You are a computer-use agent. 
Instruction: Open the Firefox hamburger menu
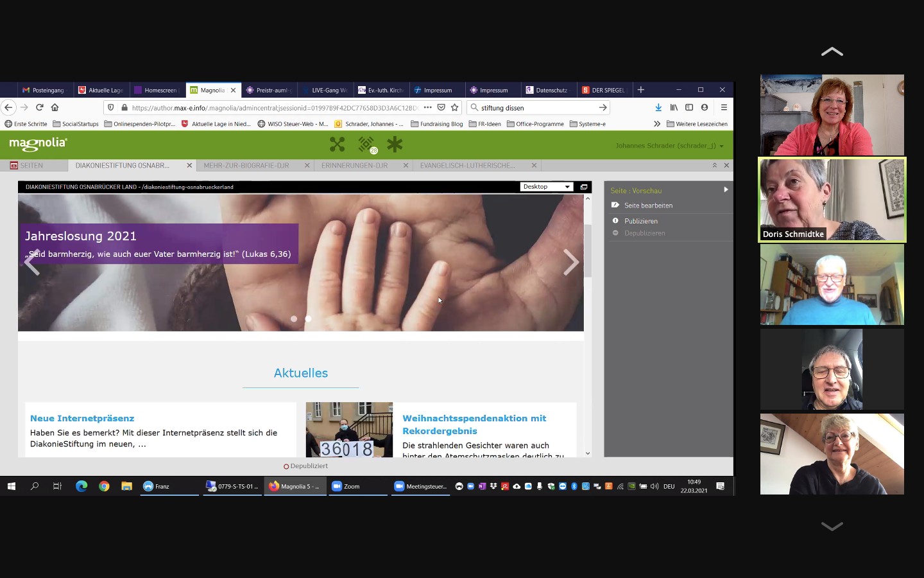click(724, 107)
